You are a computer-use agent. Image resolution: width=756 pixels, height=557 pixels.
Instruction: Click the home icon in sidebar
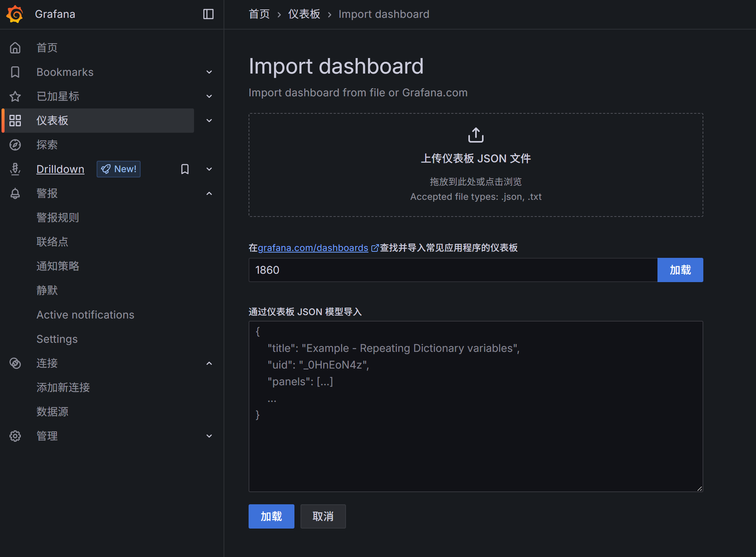click(x=15, y=48)
